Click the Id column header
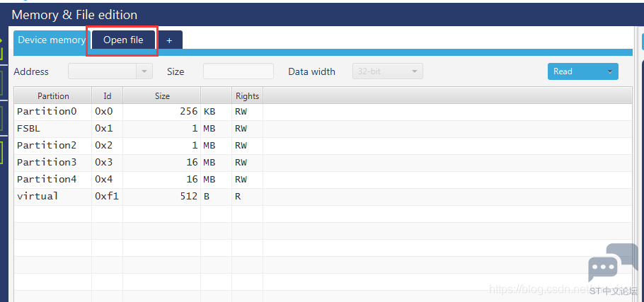Image resolution: width=644 pixels, height=302 pixels. [x=107, y=95]
